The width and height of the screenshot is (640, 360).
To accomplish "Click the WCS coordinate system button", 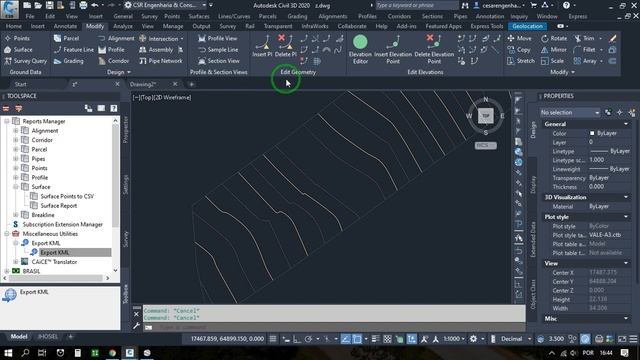I will click(x=486, y=145).
